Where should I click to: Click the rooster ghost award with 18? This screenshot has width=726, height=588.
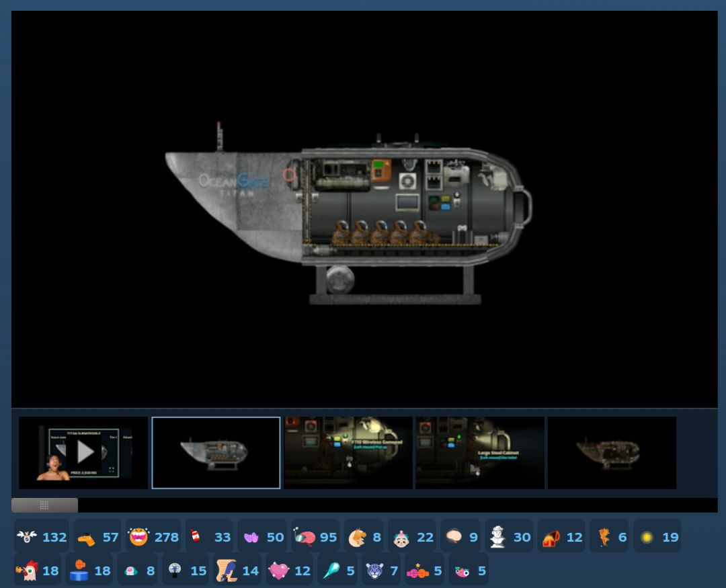pos(38,570)
